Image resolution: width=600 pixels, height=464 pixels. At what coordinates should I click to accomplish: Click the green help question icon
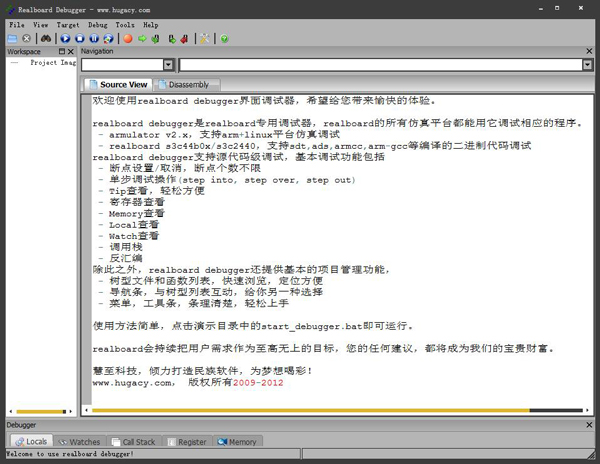click(224, 39)
